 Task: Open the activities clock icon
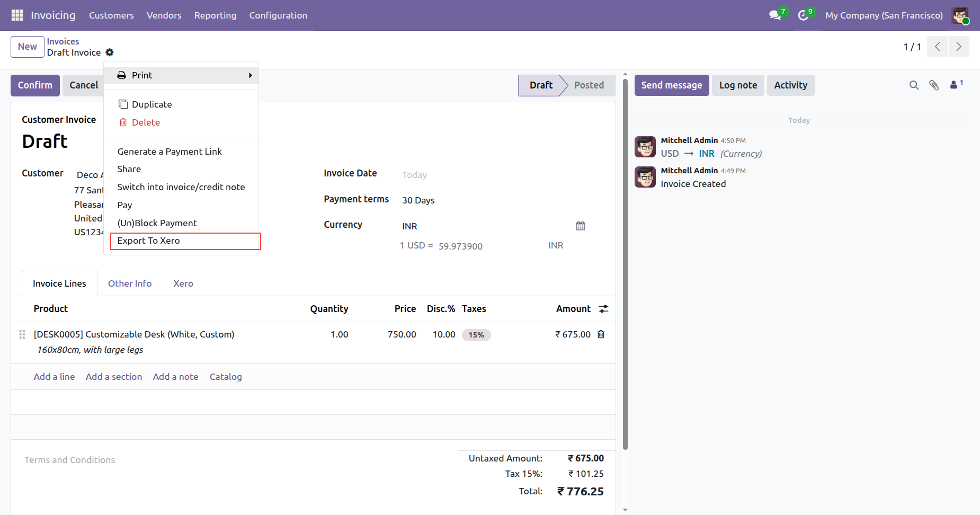click(803, 15)
